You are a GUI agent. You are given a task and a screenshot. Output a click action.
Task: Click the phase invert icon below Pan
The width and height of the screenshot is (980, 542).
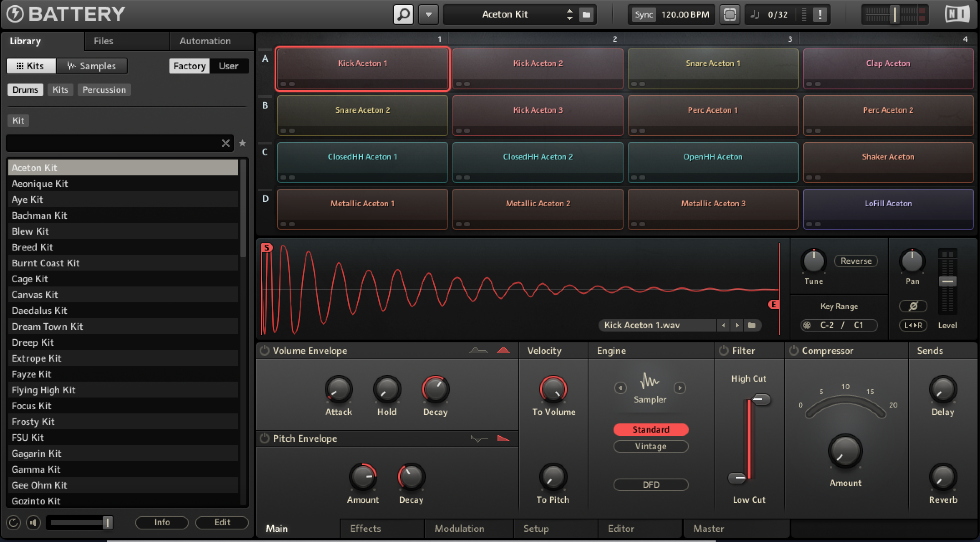point(913,306)
